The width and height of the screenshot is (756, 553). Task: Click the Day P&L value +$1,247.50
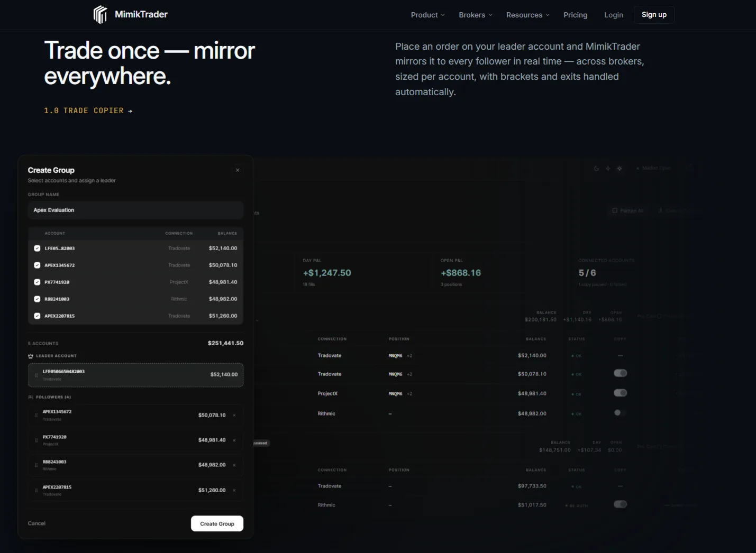pos(327,273)
